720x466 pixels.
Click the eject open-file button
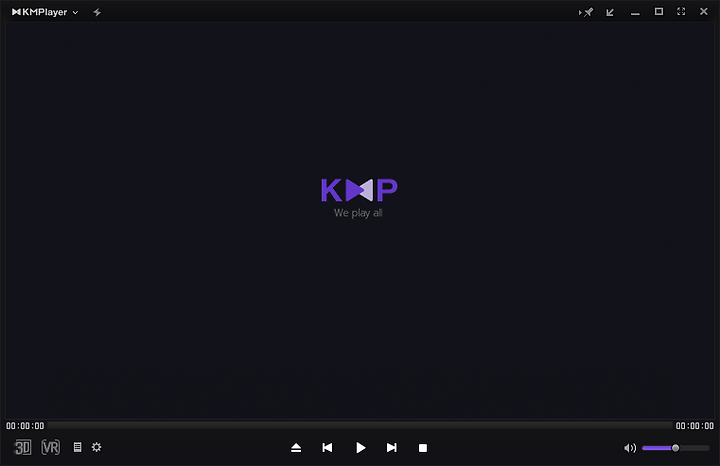point(296,448)
